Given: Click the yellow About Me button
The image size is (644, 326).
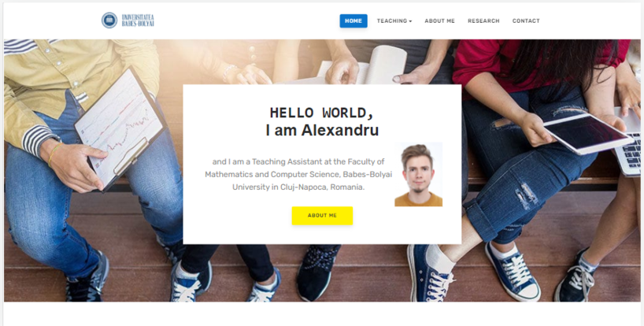Looking at the screenshot, I should pos(322,216).
